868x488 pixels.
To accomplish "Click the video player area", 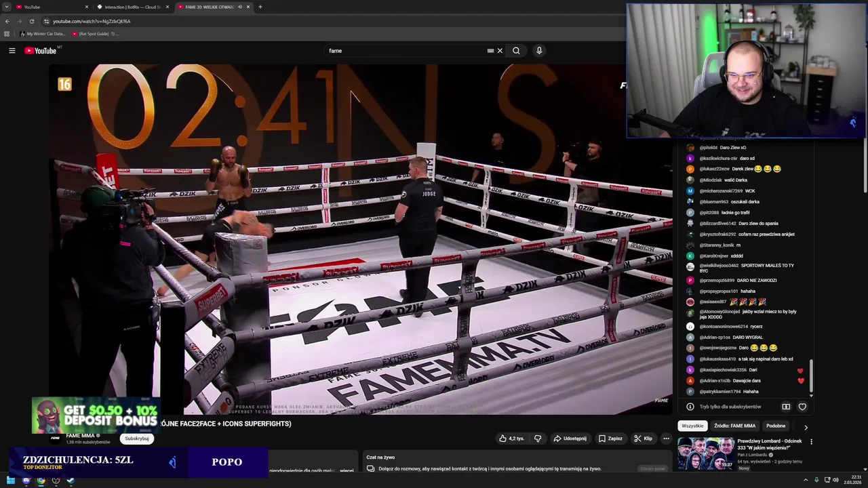I will click(x=360, y=239).
